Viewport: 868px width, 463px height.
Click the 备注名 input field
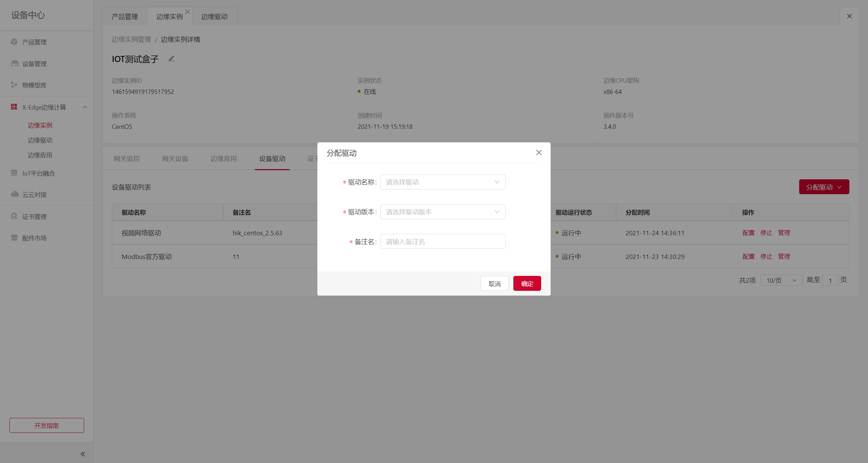point(442,241)
